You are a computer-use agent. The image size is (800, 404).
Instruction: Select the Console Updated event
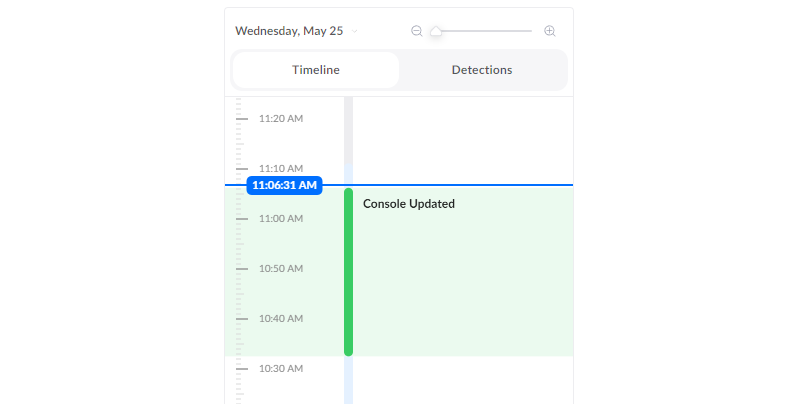pos(409,204)
